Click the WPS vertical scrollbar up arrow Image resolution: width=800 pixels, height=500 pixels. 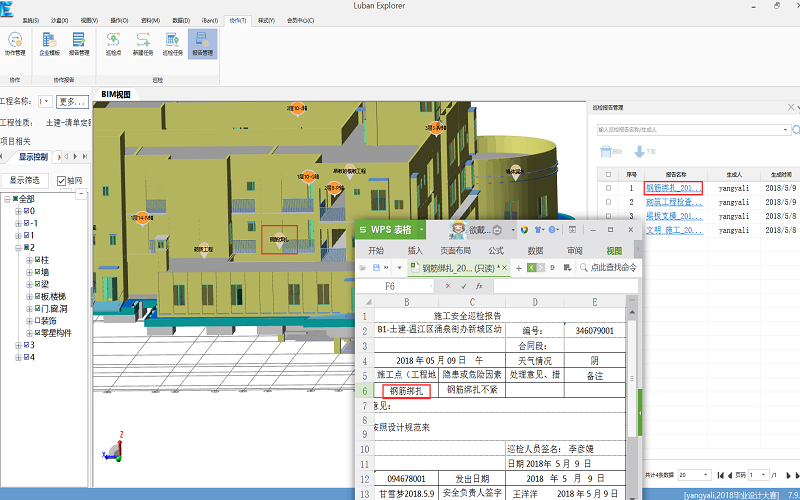[x=632, y=312]
